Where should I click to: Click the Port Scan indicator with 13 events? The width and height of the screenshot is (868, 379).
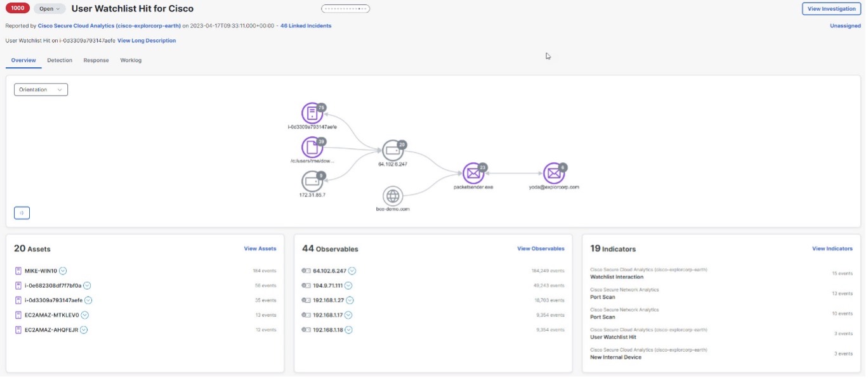(x=603, y=297)
